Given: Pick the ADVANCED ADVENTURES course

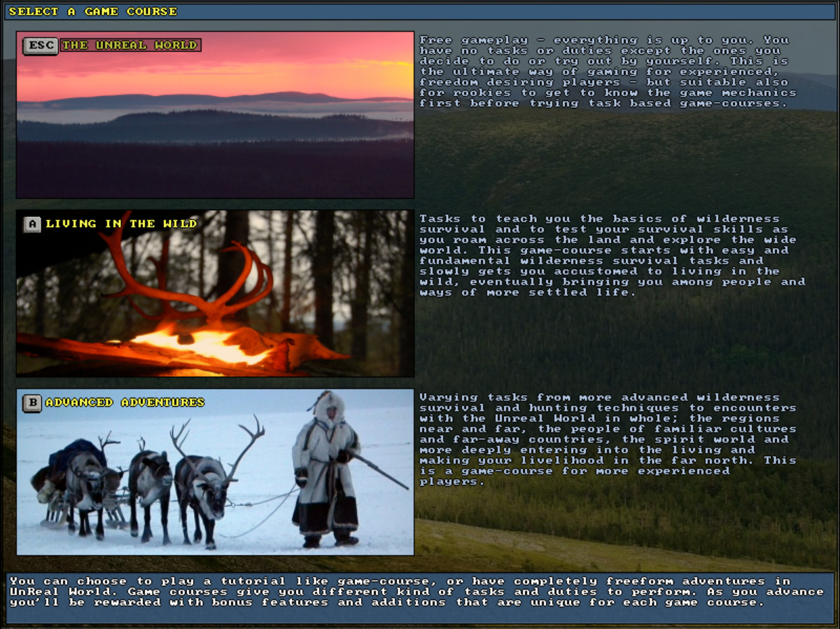Looking at the screenshot, I should tap(213, 473).
